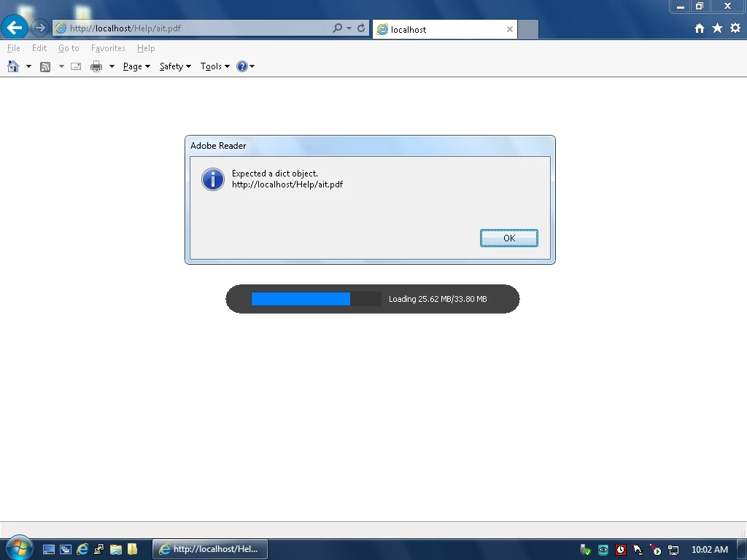The width and height of the screenshot is (747, 560).
Task: Click the 10:02 AM system clock
Action: [710, 550]
